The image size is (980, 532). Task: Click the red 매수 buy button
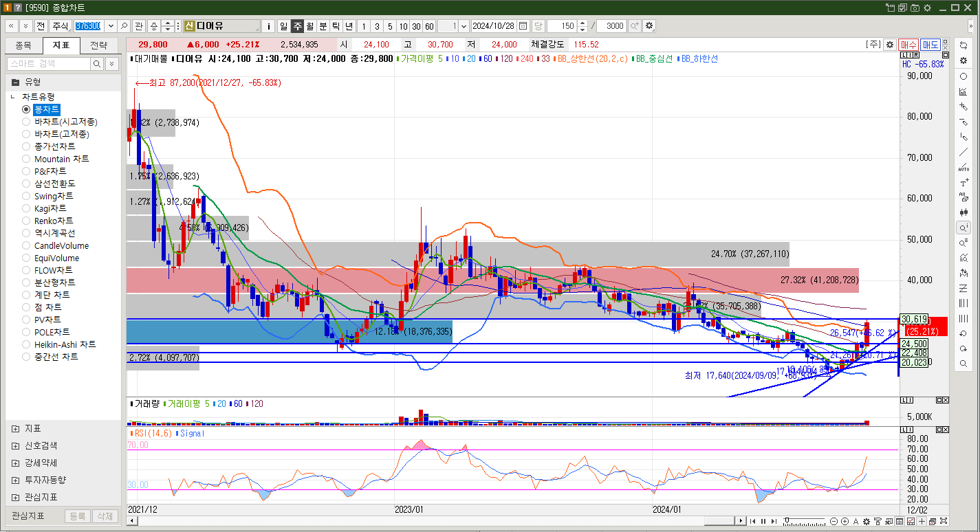(x=908, y=44)
